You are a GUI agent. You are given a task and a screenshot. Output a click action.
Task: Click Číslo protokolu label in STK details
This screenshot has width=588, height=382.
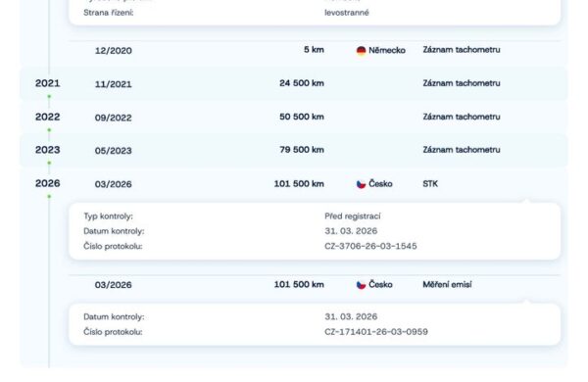point(113,246)
